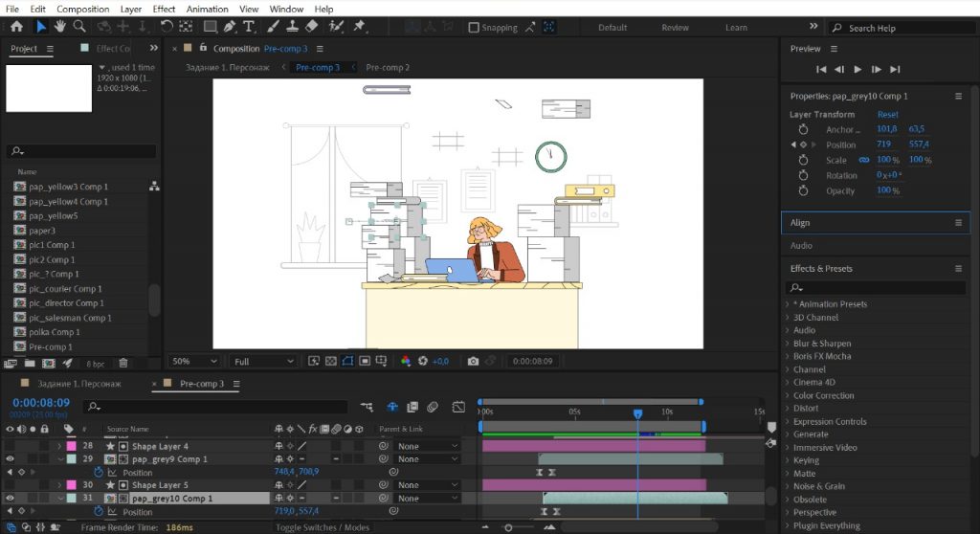
Task: Select the Pen tool
Action: pos(230,27)
